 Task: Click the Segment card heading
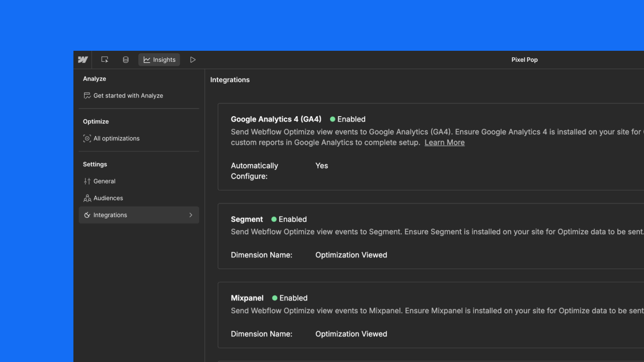[247, 219]
